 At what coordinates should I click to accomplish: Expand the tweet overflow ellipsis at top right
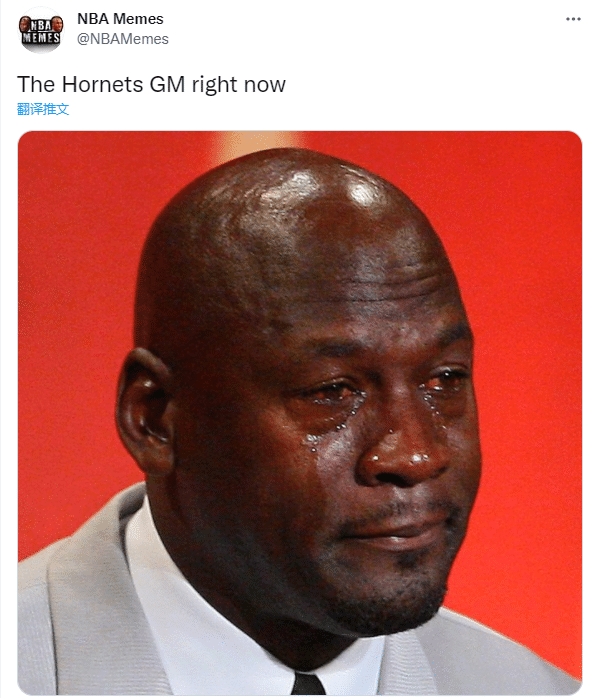point(573,19)
